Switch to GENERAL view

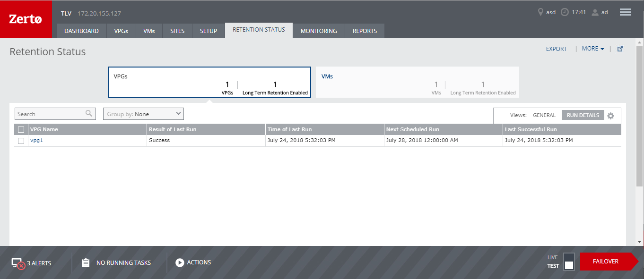544,115
